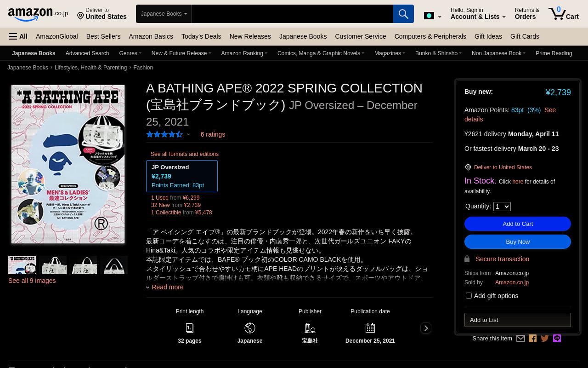Open the Quantity dropdown
Screen dimensions: 588x368
[x=502, y=207]
